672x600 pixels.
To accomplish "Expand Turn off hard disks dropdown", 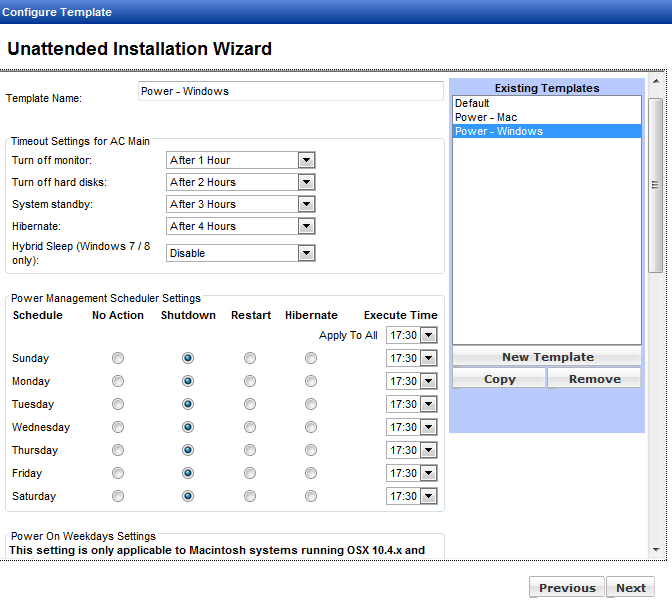I will (306, 182).
